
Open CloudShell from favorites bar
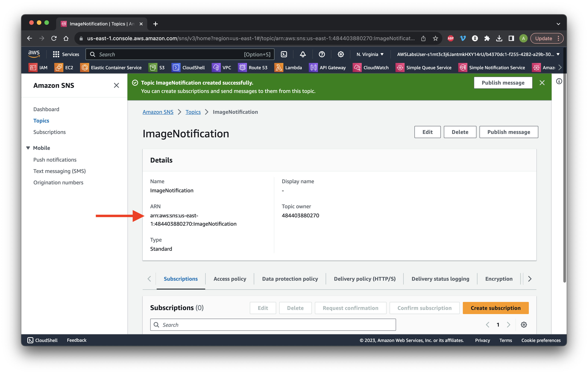click(x=188, y=68)
